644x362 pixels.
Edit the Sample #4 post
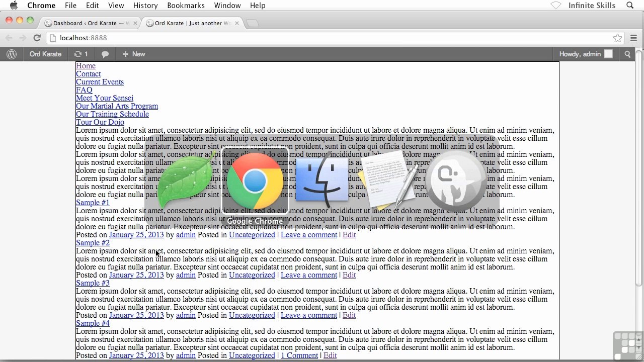330,355
